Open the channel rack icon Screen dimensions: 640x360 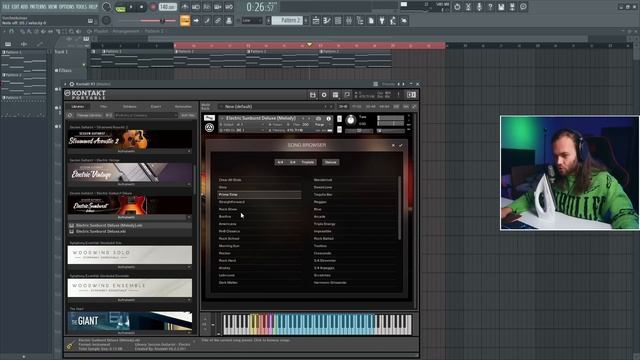coord(338,20)
